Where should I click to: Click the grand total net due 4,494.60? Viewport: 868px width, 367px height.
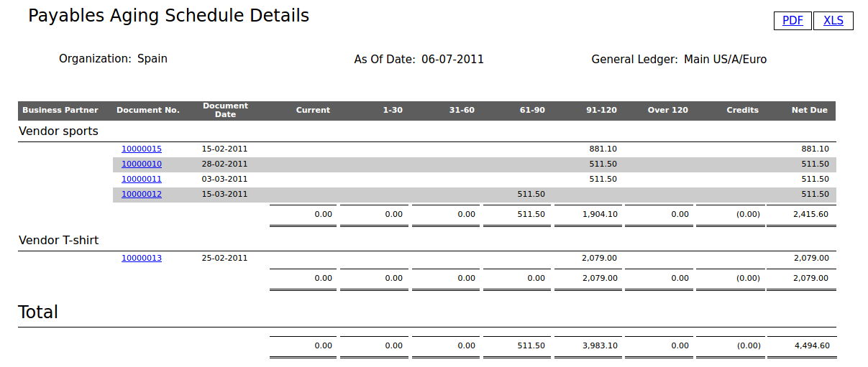(x=811, y=346)
